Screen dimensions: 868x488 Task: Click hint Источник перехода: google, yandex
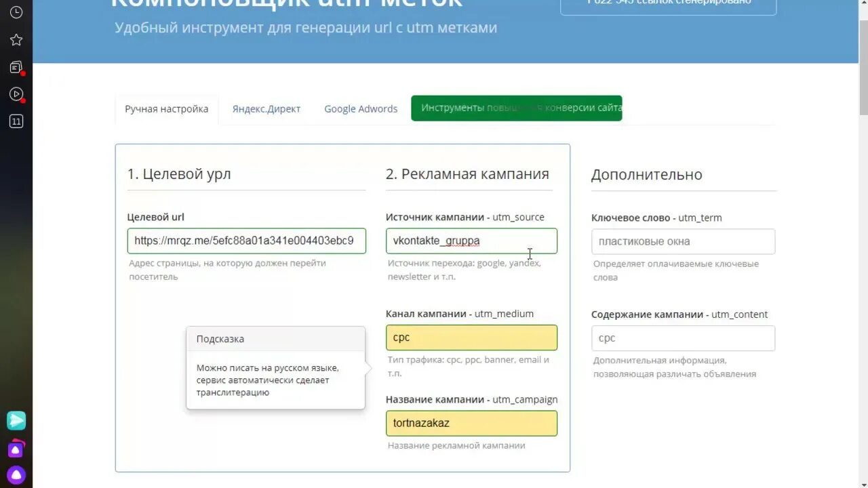pos(465,270)
